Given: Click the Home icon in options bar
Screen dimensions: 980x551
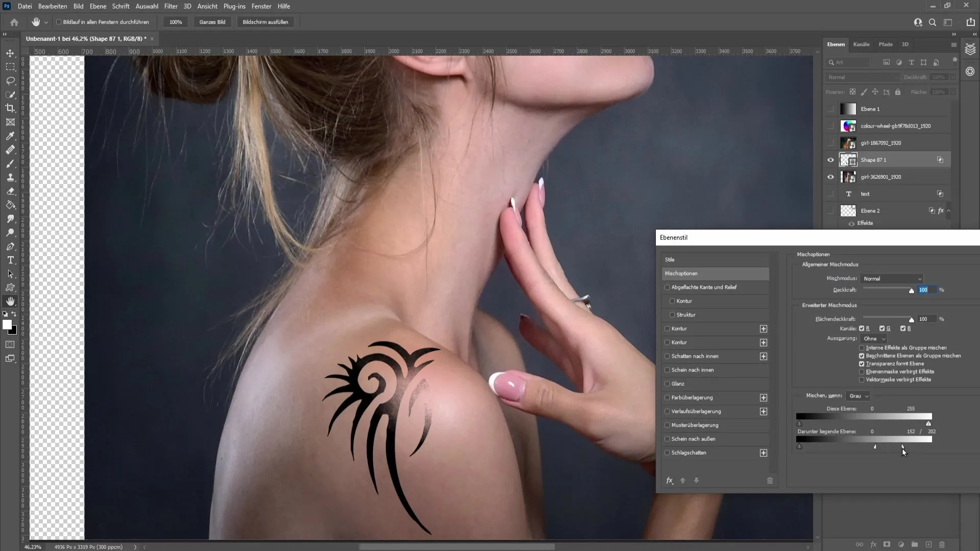Looking at the screenshot, I should (14, 22).
